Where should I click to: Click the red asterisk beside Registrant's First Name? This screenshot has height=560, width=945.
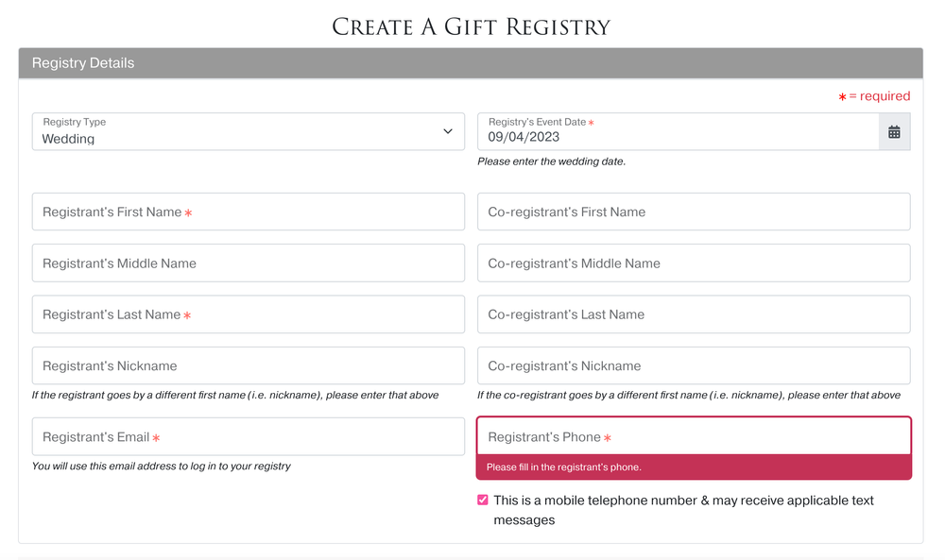click(x=188, y=212)
